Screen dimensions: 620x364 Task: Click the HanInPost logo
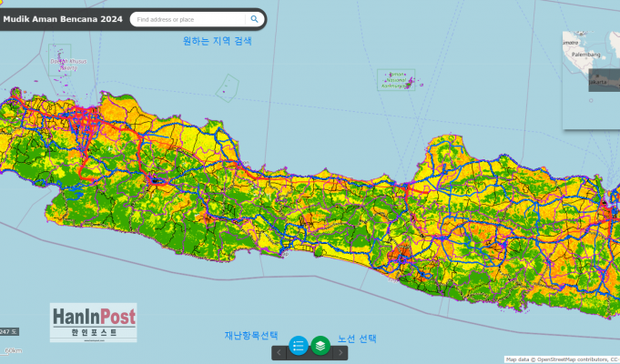94,322
